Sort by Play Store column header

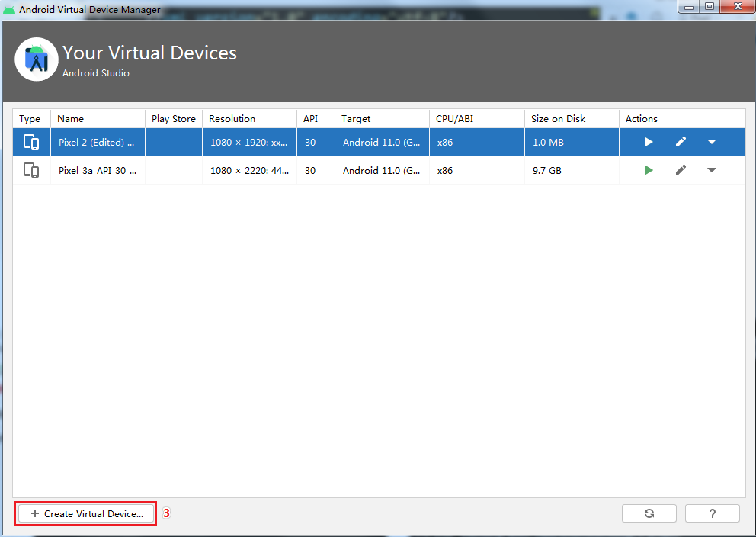(x=174, y=119)
